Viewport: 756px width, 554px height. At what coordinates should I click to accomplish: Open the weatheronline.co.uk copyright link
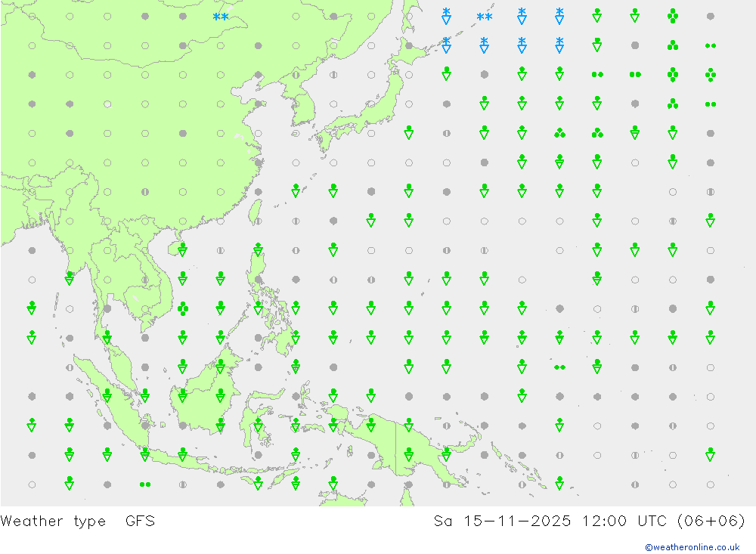click(x=692, y=547)
